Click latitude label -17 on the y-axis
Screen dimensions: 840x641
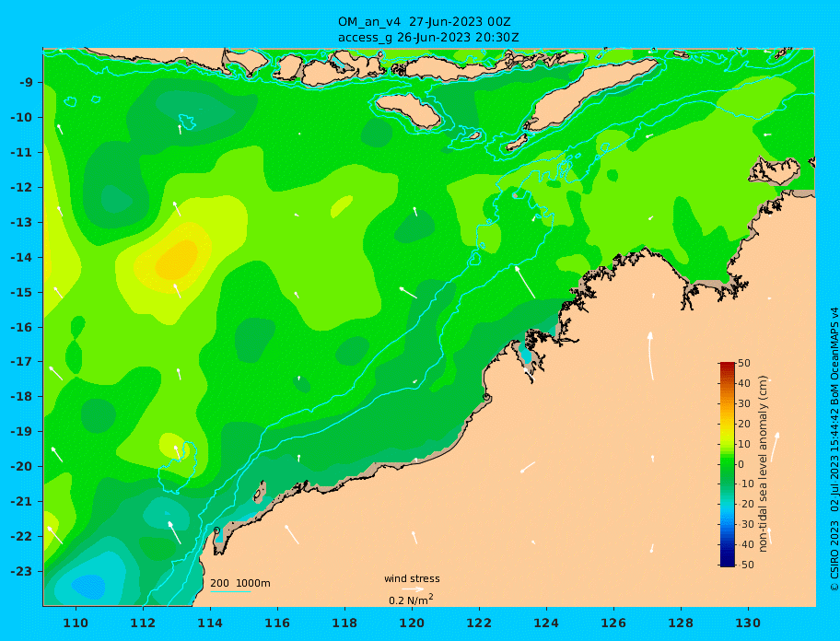[x=22, y=362]
